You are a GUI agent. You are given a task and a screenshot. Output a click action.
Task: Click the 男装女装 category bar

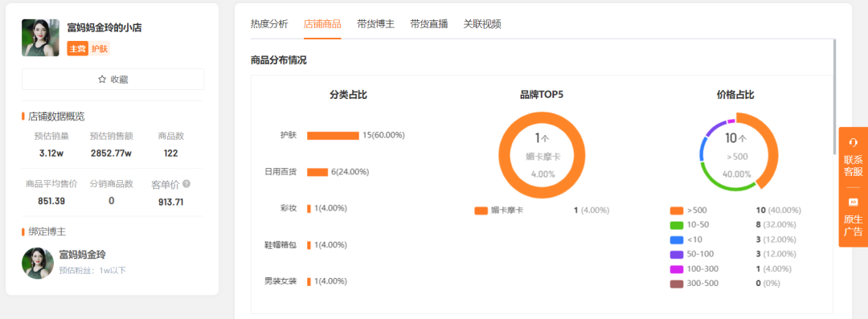[309, 281]
